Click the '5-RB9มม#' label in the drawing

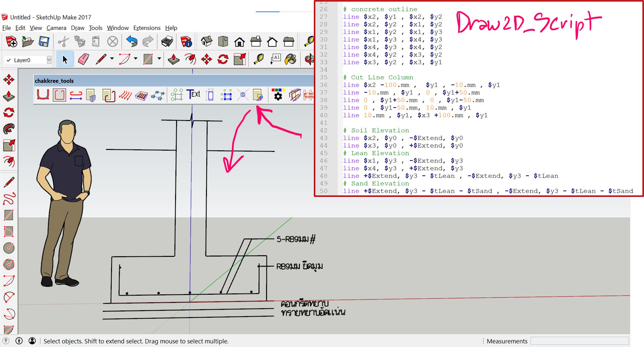point(296,239)
